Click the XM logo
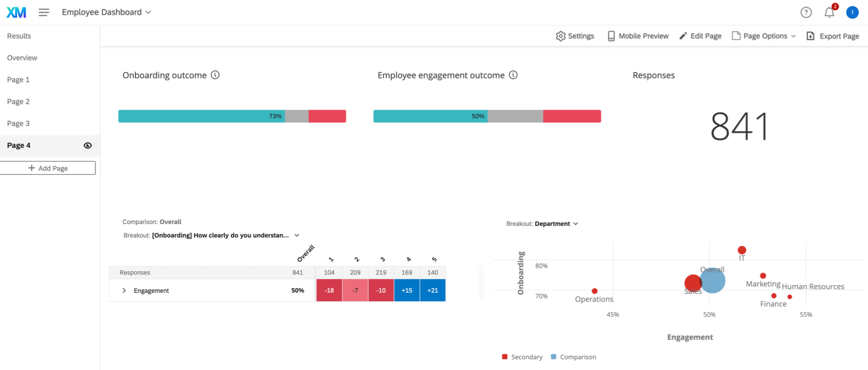Screen dimensions: 868x370 point(16,12)
